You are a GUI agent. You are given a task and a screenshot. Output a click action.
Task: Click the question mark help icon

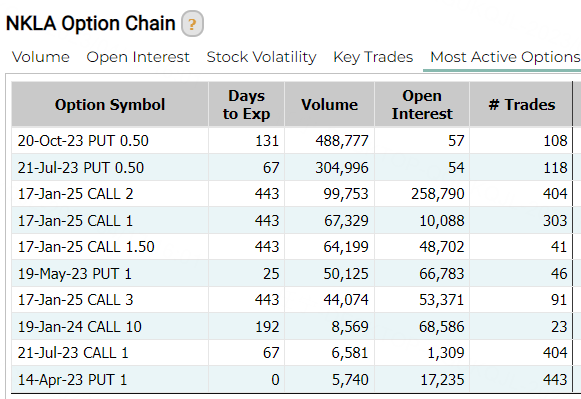click(x=192, y=24)
